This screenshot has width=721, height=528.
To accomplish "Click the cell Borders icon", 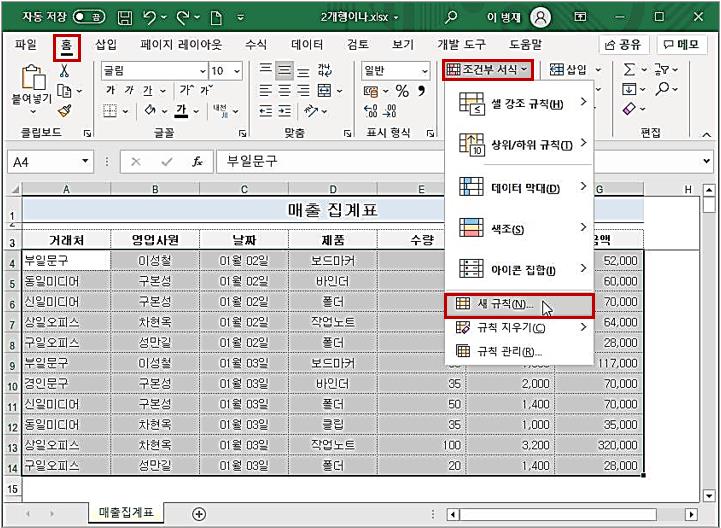I will (x=110, y=111).
